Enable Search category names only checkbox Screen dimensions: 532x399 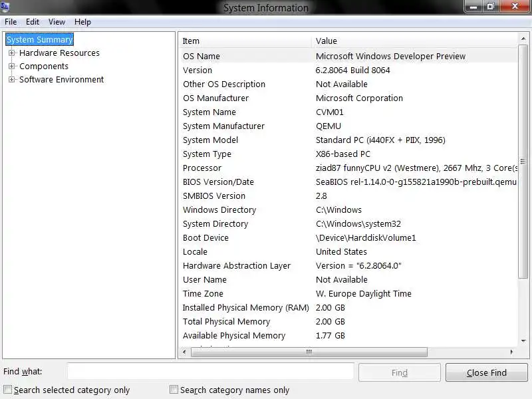point(174,390)
